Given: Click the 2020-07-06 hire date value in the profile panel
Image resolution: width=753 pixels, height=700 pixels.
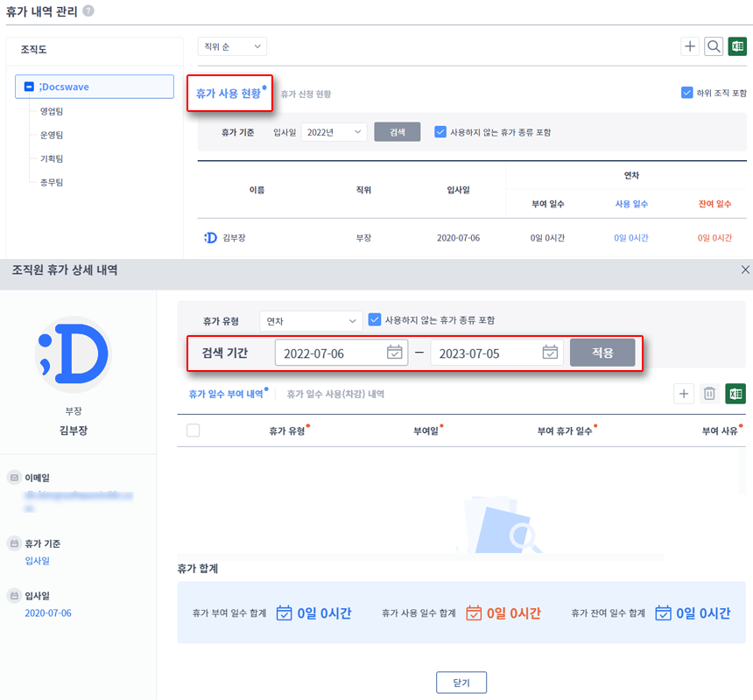Looking at the screenshot, I should coord(48,612).
